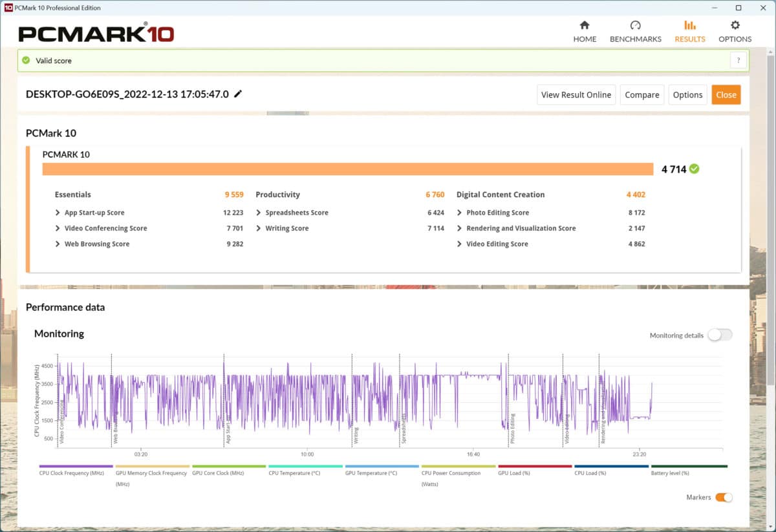Image resolution: width=776 pixels, height=532 pixels.
Task: Expand Rendering and Visualization Score details
Action: point(460,228)
